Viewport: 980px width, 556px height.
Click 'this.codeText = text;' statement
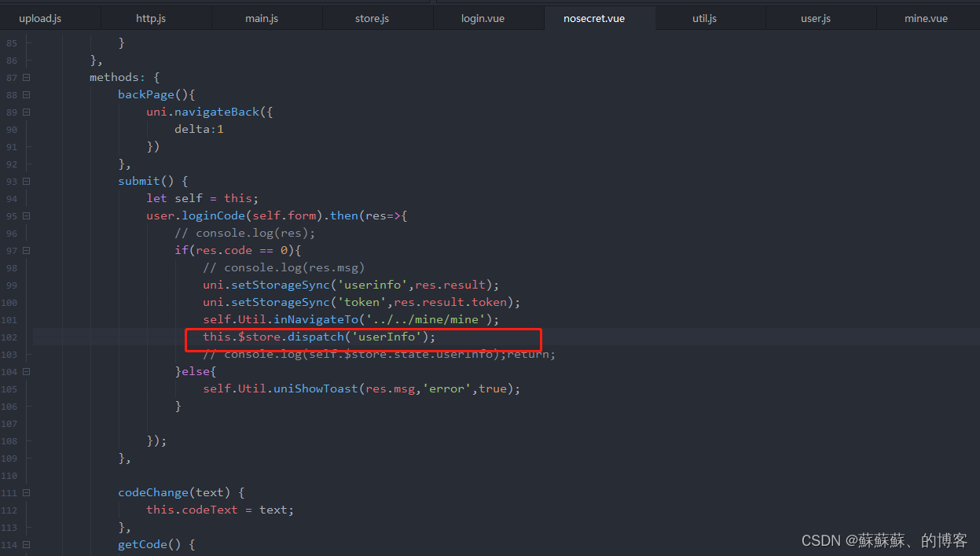pos(220,510)
